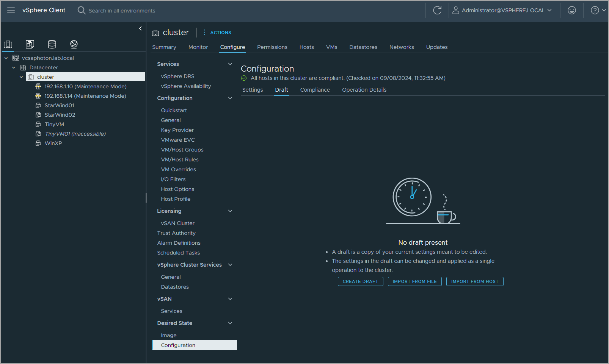Click host 192.168.1.14 maintenance icon
609x364 pixels.
[38, 96]
